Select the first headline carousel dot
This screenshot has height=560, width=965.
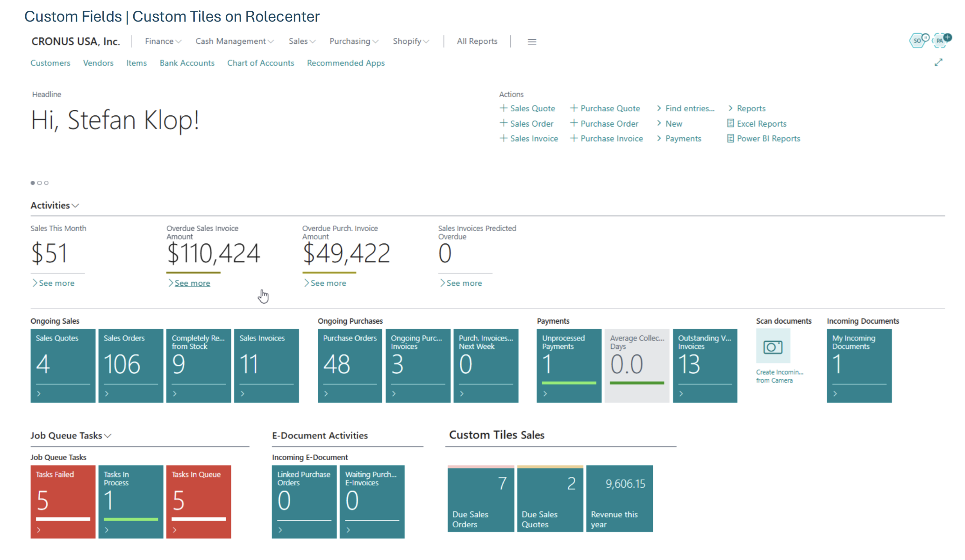33,183
